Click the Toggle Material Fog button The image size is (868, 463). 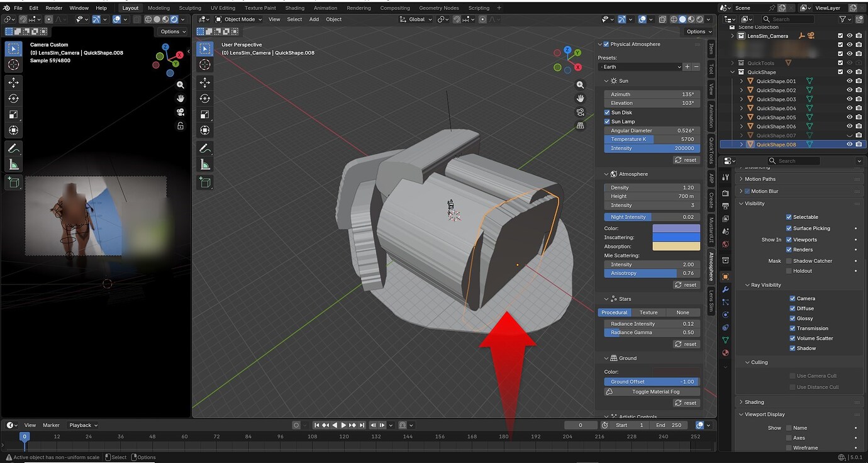(x=652, y=392)
